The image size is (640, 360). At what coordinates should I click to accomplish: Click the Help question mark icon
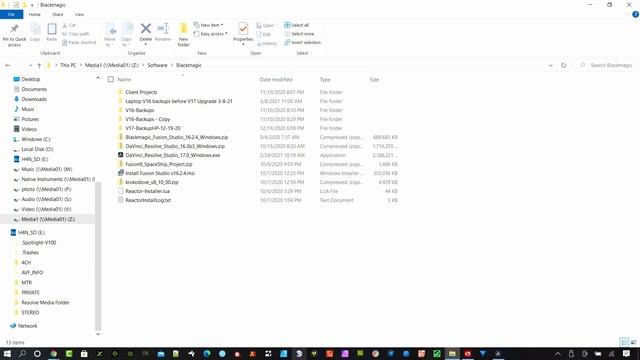point(636,15)
